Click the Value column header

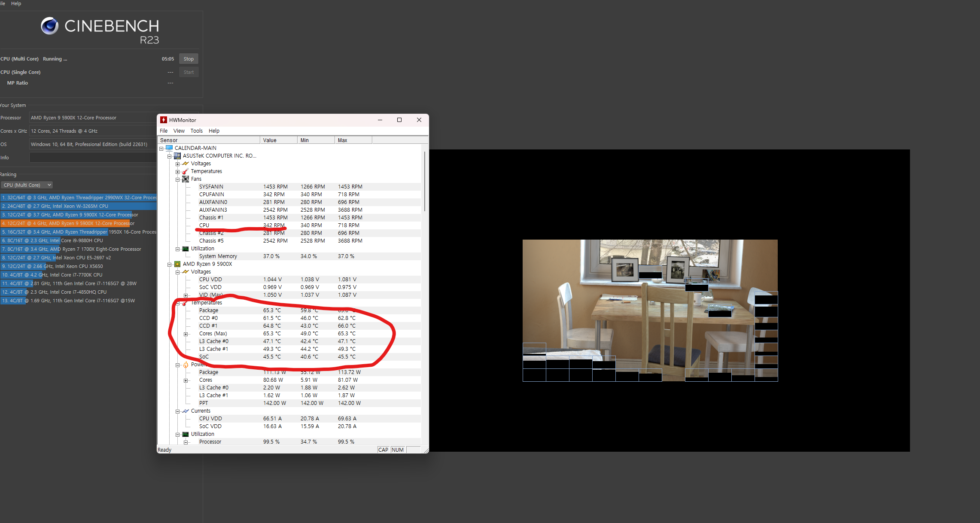(x=279, y=140)
